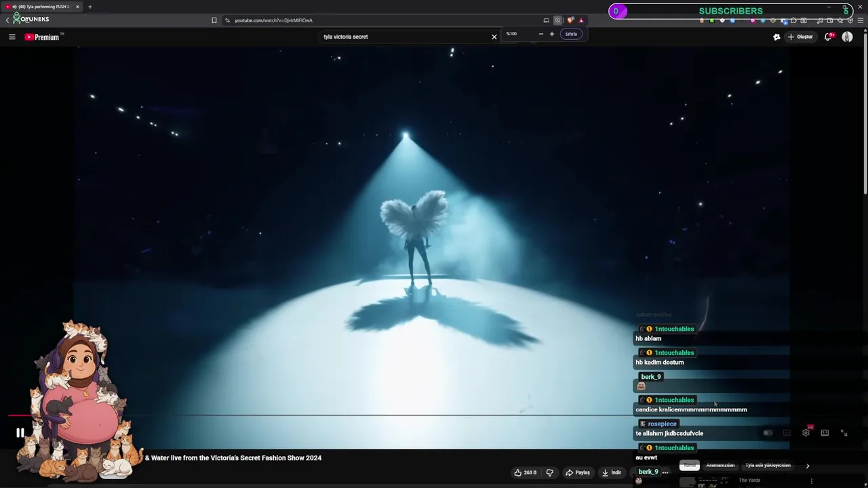Go to YouTube Premium home logo
Image resolution: width=868 pixels, height=488 pixels.
point(43,37)
